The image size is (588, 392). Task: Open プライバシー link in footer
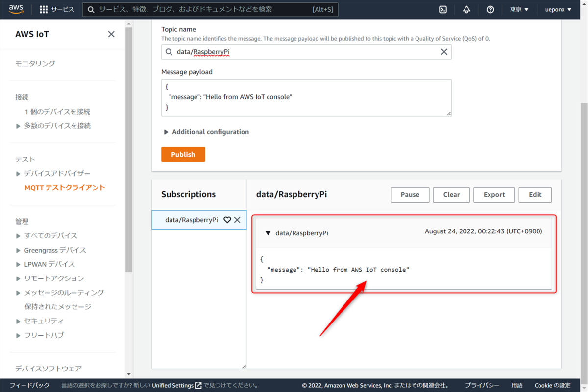[x=482, y=385]
